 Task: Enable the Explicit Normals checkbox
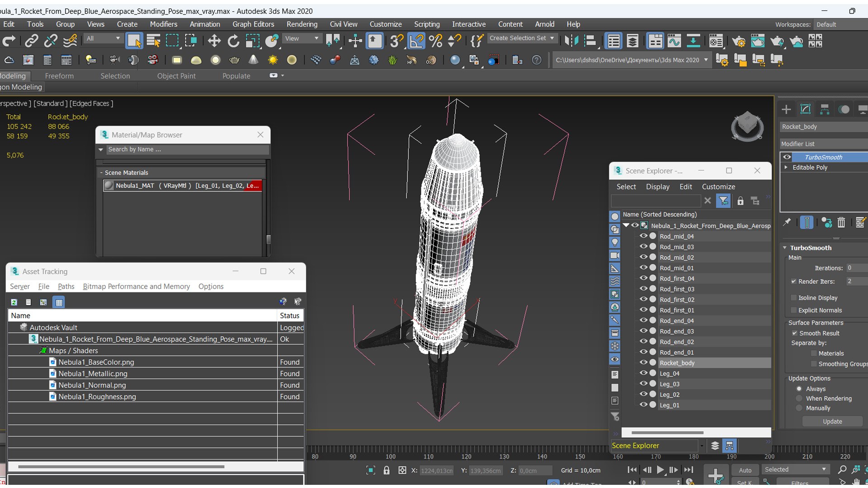[793, 310]
